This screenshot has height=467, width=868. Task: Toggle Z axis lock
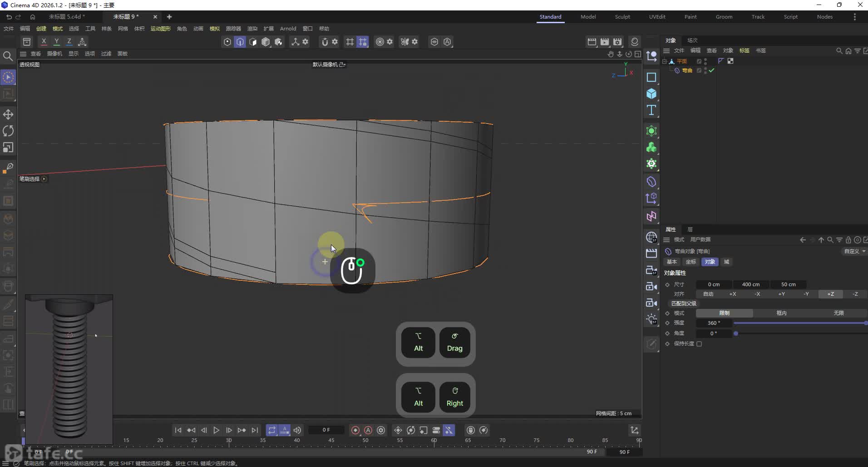69,42
